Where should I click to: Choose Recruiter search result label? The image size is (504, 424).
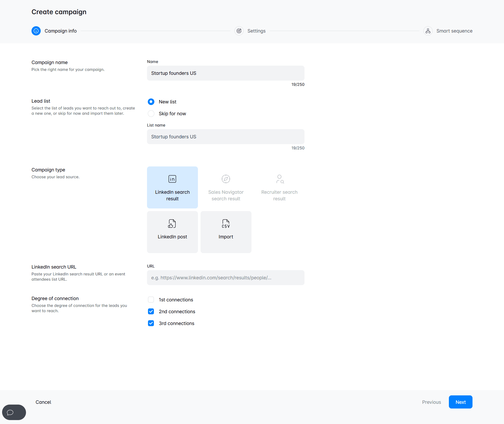[279, 195]
